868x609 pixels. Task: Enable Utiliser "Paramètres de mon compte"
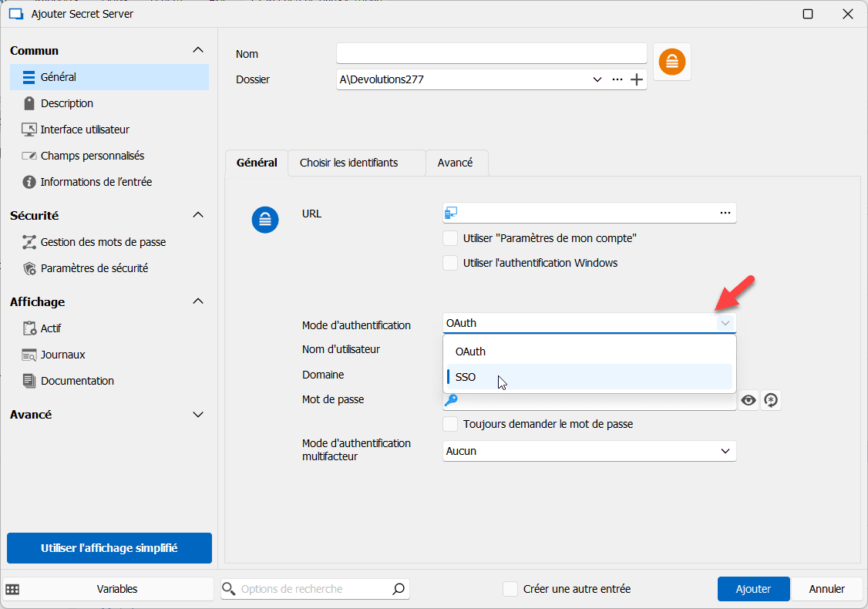(x=450, y=238)
